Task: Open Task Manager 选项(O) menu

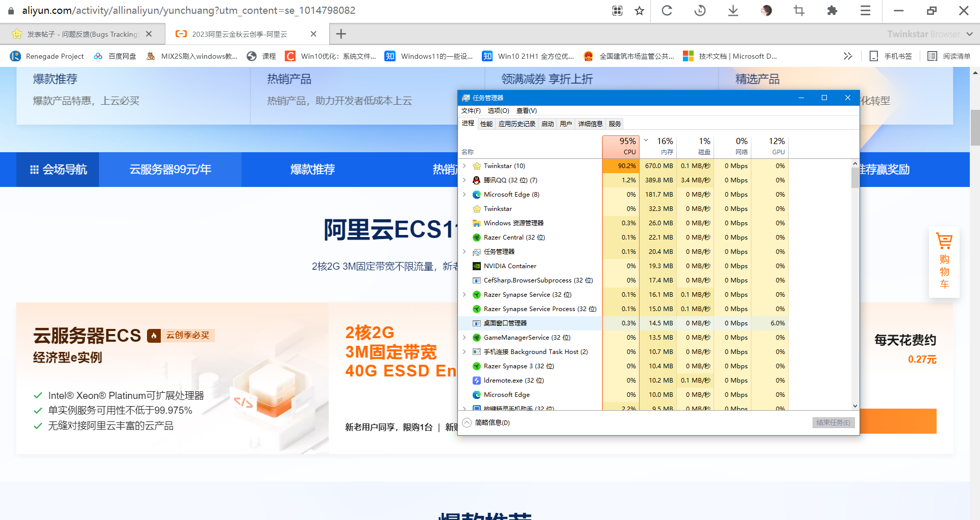Action: coord(498,111)
